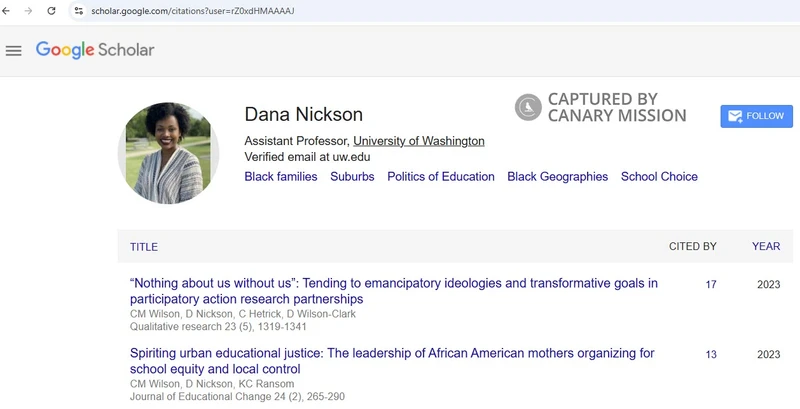This screenshot has height=409, width=800.
Task: Select the Politics of Education tag
Action: [441, 176]
